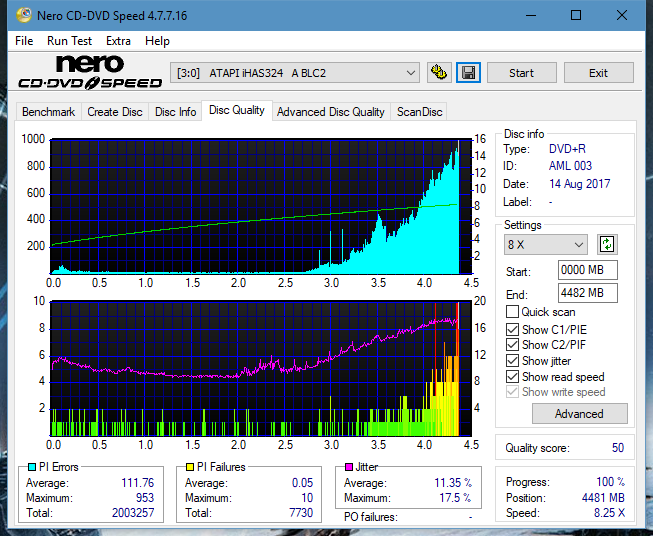The image size is (653, 536).
Task: Click the PI Failures and jitter chart
Action: coord(261,368)
